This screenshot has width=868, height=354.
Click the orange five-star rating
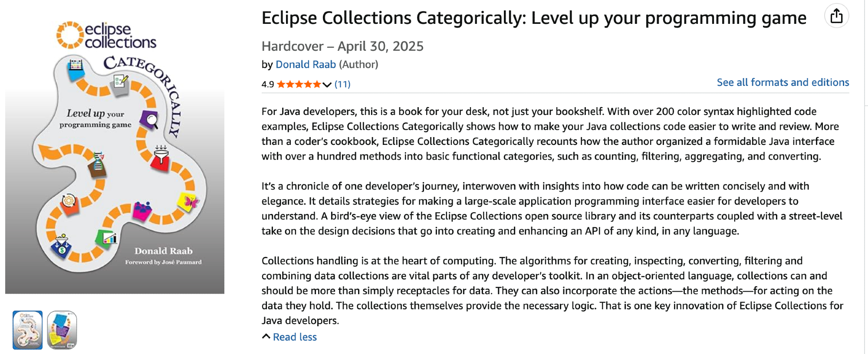[299, 84]
